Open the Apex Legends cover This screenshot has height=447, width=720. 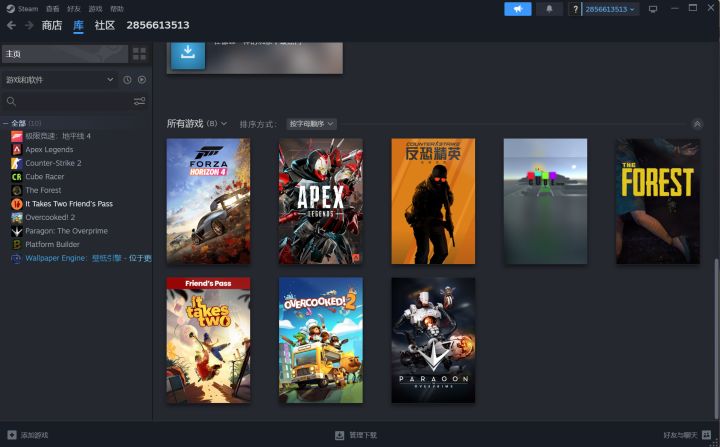pyautogui.click(x=321, y=201)
